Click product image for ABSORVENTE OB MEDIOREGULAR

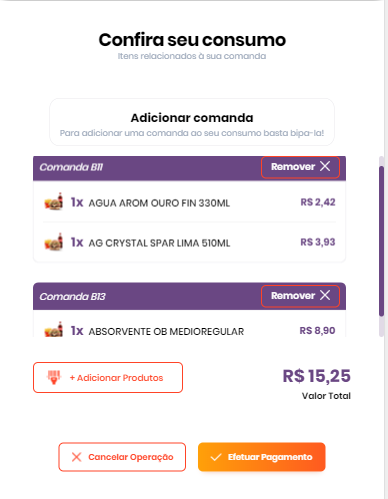[54, 330]
